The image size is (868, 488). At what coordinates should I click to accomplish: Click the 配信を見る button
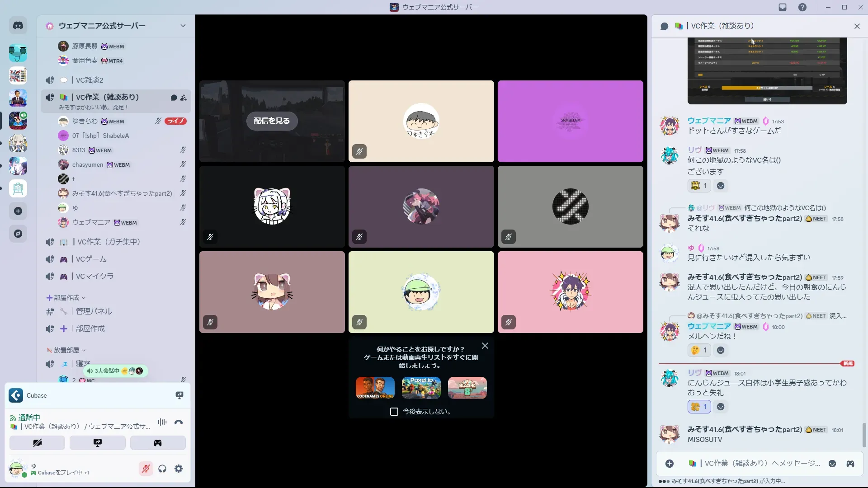[x=272, y=121]
